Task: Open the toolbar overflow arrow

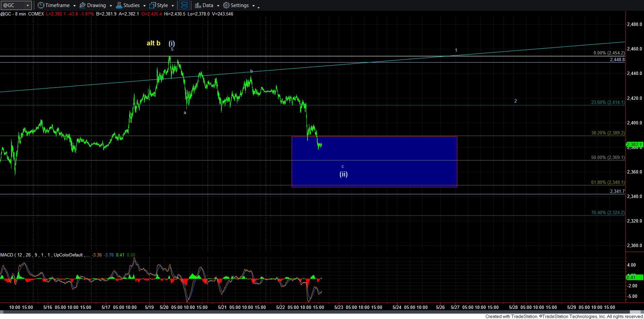Action: pos(258,7)
